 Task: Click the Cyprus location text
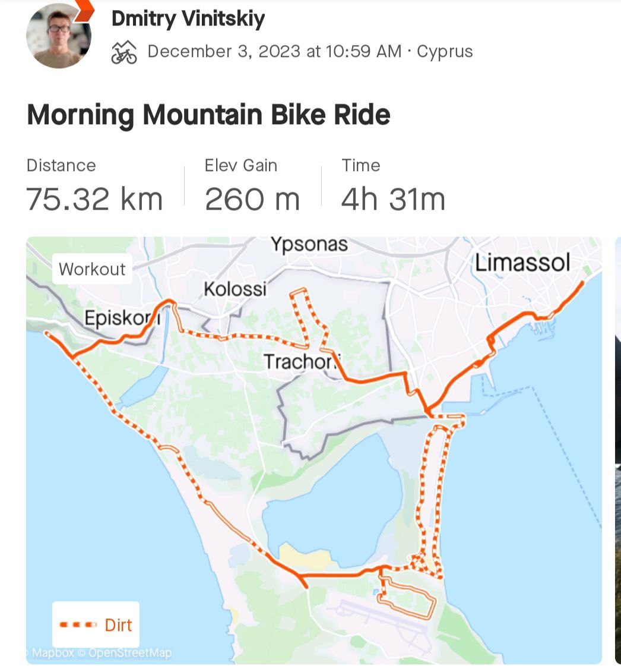point(445,52)
